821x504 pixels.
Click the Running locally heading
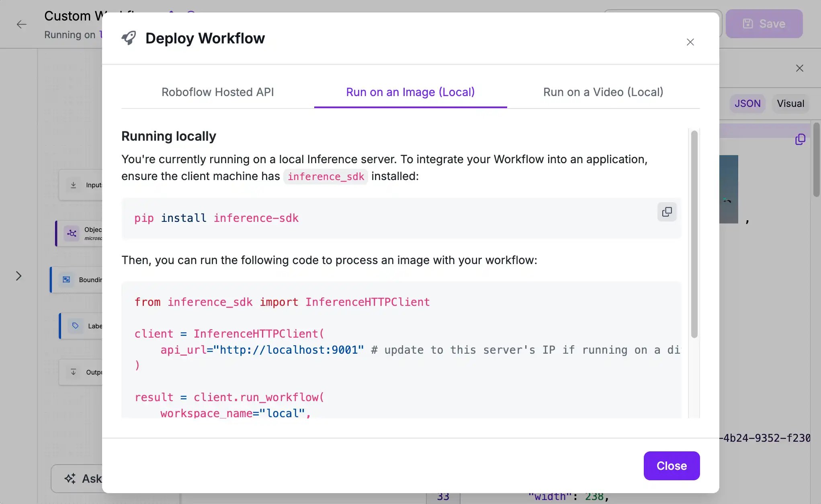(169, 136)
